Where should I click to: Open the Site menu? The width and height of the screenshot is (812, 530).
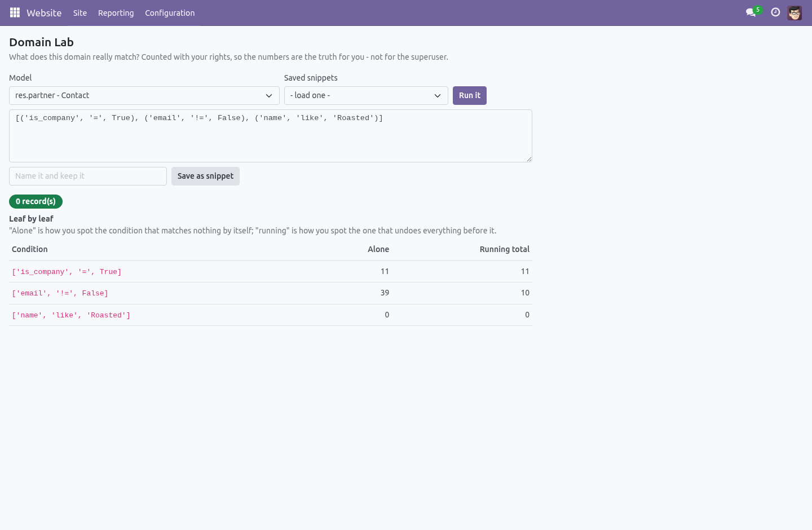coord(80,13)
